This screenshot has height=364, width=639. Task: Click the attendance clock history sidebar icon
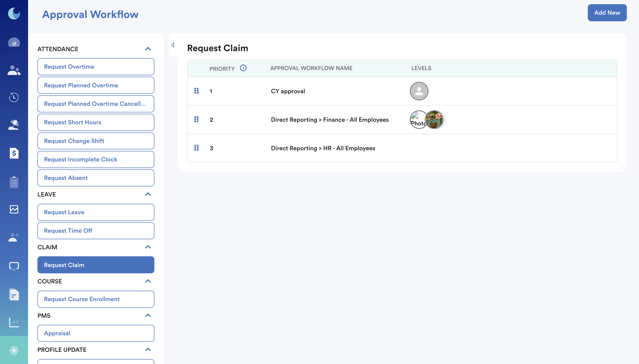pyautogui.click(x=14, y=97)
